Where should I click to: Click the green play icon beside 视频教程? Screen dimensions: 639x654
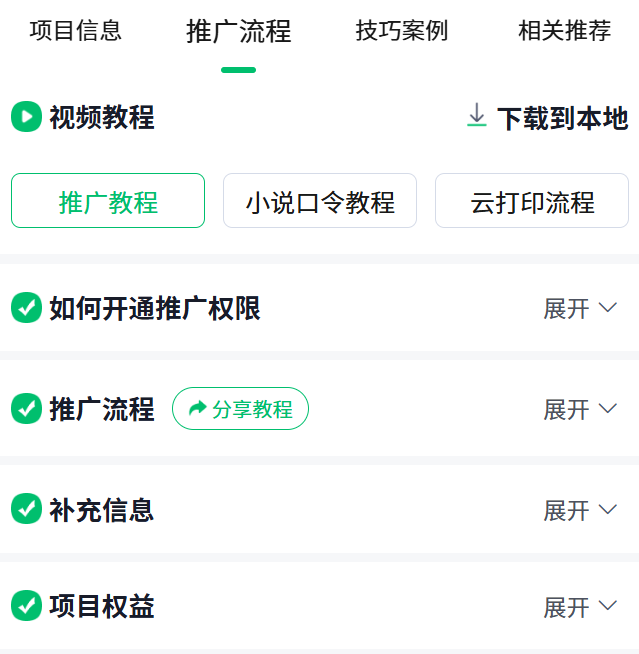click(26, 117)
